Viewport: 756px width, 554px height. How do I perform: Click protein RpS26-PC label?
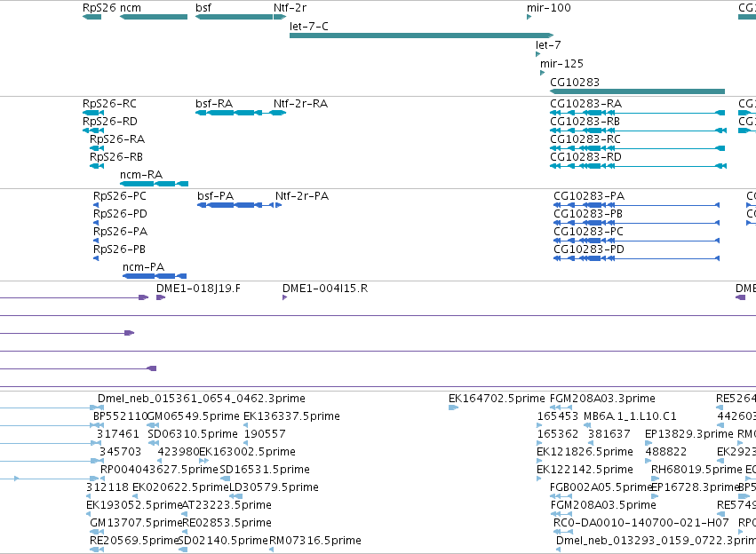(120, 196)
